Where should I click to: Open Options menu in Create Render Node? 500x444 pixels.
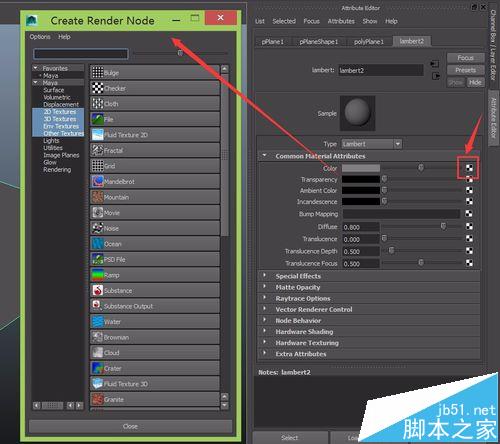[x=40, y=37]
